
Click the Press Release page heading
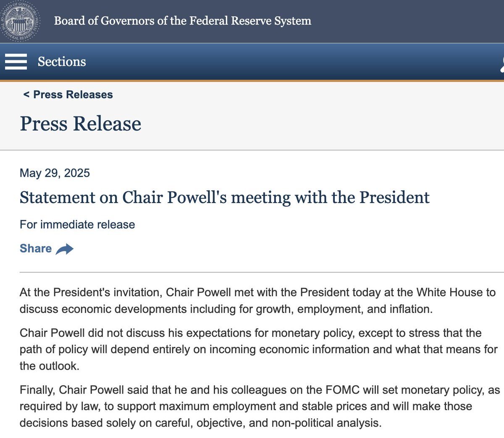81,123
